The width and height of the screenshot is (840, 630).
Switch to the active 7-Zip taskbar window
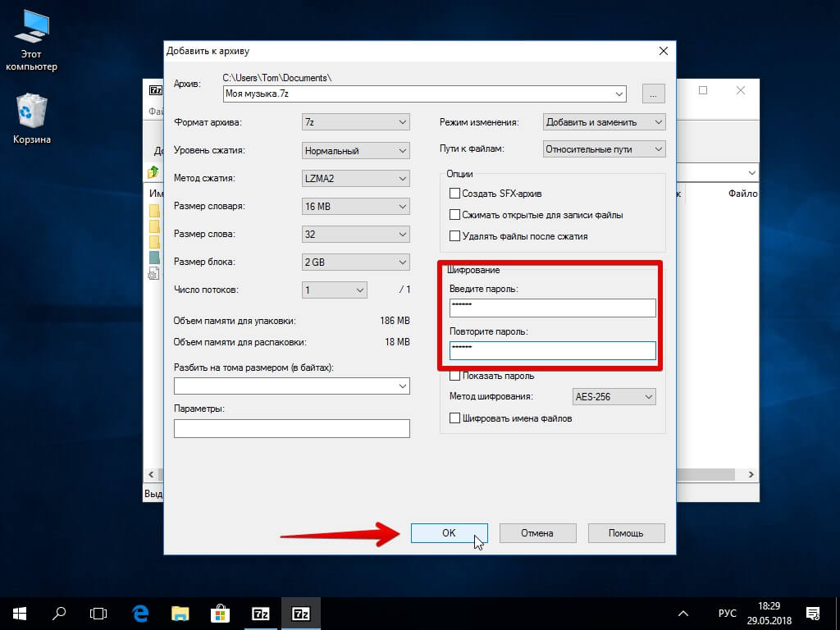click(x=300, y=614)
